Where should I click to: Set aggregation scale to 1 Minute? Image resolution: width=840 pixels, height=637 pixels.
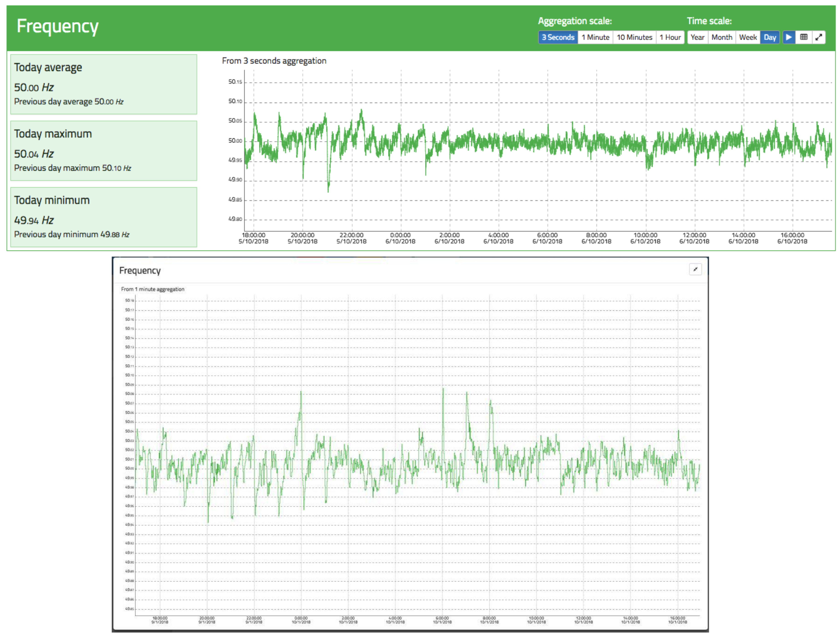point(595,37)
